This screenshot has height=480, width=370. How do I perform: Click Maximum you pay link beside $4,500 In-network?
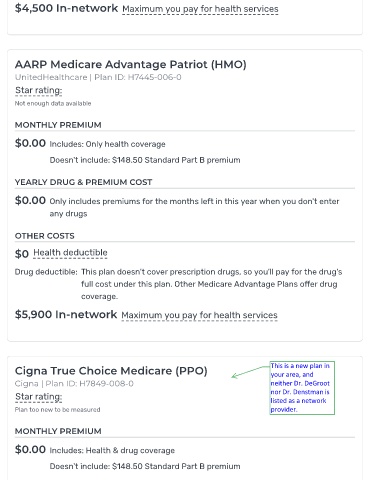tap(200, 9)
